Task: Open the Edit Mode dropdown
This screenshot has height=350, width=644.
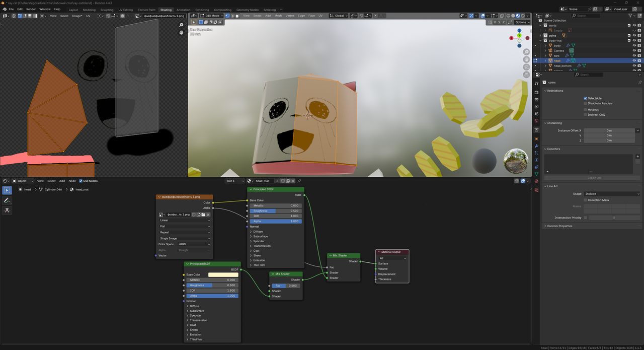Action: 211,16
